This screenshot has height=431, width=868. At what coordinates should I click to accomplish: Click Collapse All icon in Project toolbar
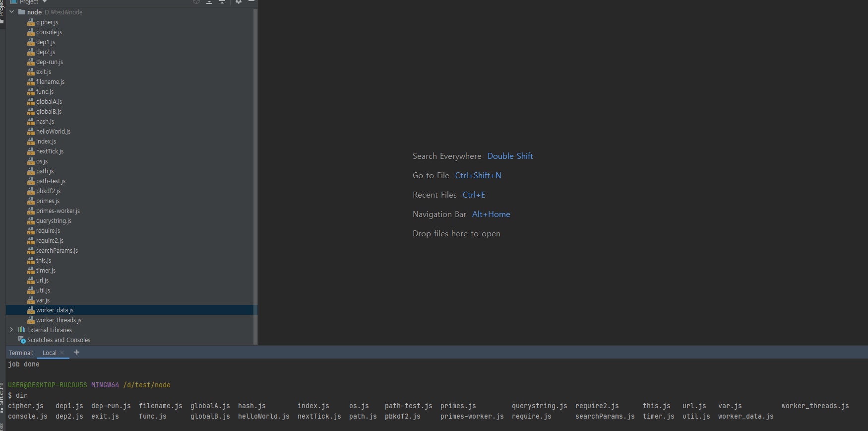tap(222, 1)
